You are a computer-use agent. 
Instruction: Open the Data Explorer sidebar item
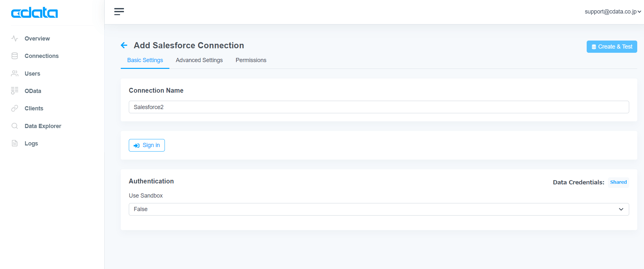(x=43, y=126)
